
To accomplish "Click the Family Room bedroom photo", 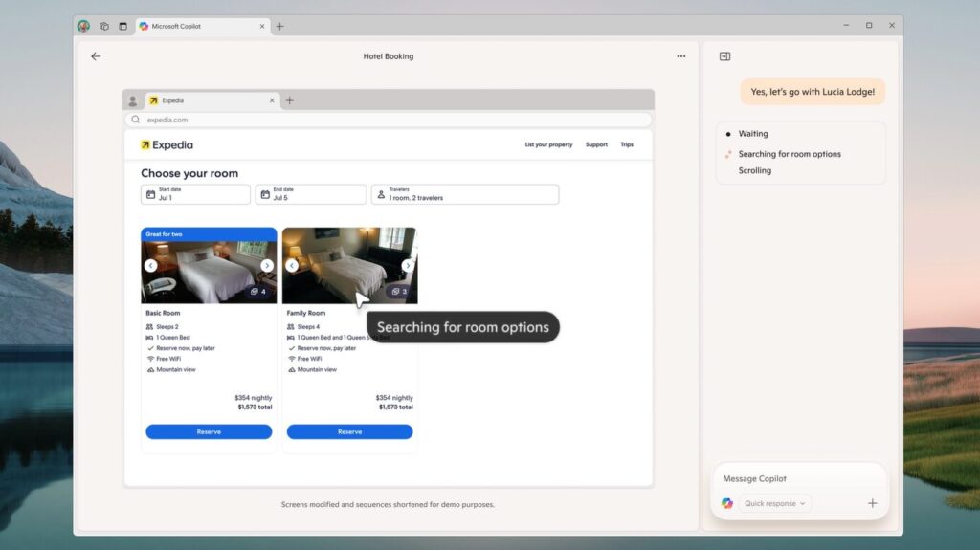I will (x=349, y=266).
